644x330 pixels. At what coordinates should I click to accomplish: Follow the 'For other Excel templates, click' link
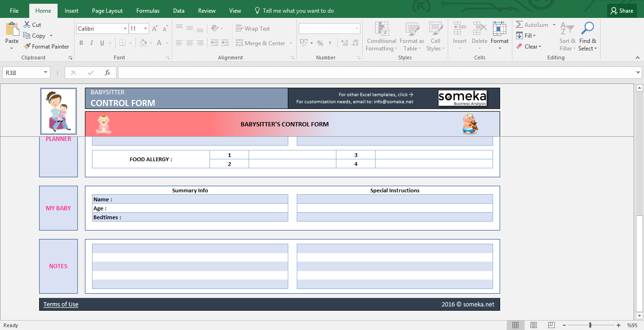[x=376, y=95]
